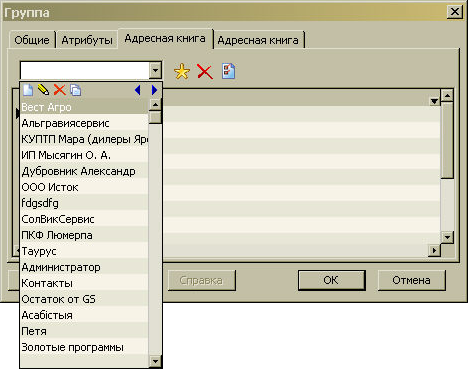Click the grid vertical scrollbar thumb
This screenshot has height=369, width=468.
coord(447,140)
